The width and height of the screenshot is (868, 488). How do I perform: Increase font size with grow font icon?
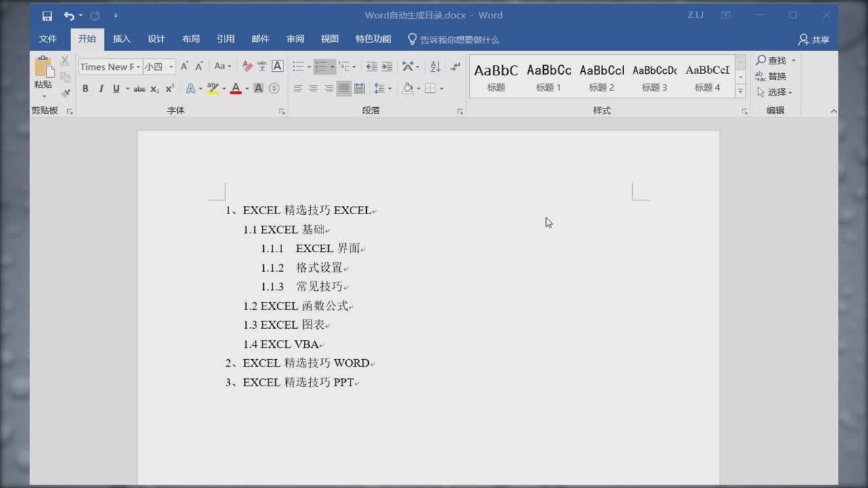[184, 66]
